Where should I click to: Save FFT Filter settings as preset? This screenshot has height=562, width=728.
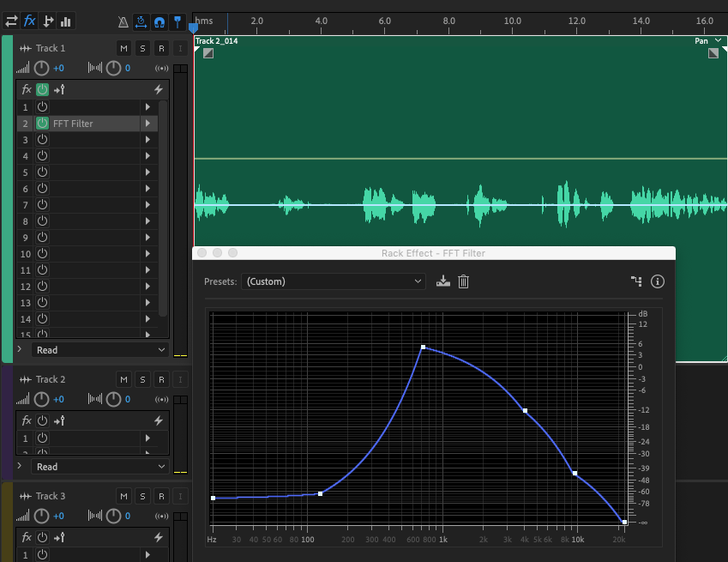point(443,281)
